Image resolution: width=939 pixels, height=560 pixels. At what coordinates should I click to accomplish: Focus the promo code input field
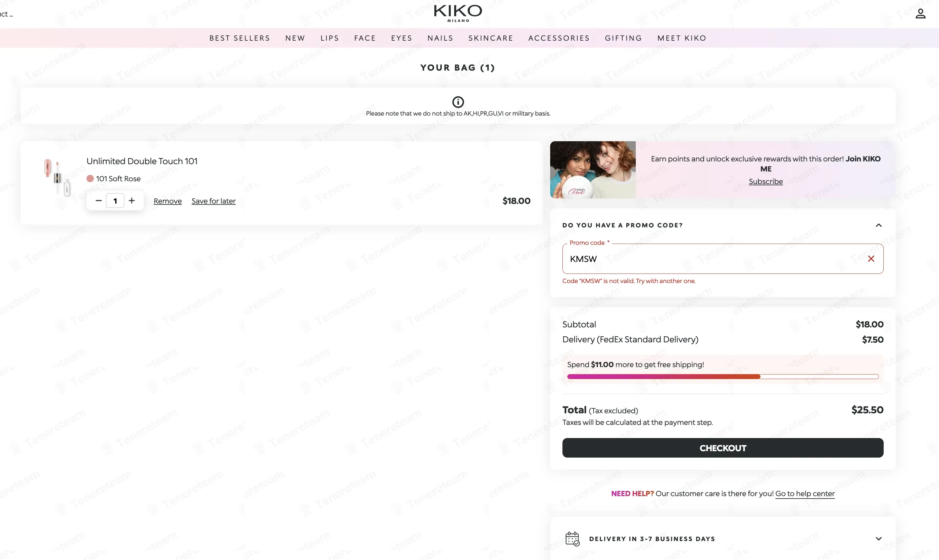(723, 259)
